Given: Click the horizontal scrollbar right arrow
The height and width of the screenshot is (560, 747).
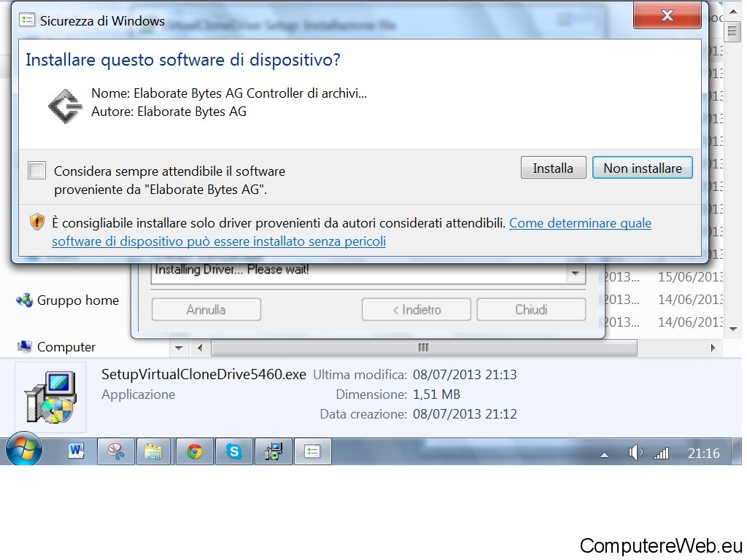Looking at the screenshot, I should (x=713, y=348).
